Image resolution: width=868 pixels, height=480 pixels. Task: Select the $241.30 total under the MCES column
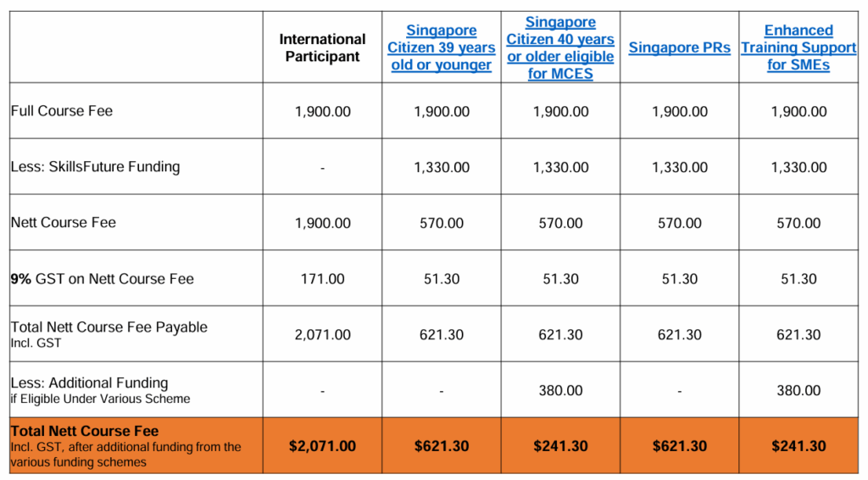(560, 446)
